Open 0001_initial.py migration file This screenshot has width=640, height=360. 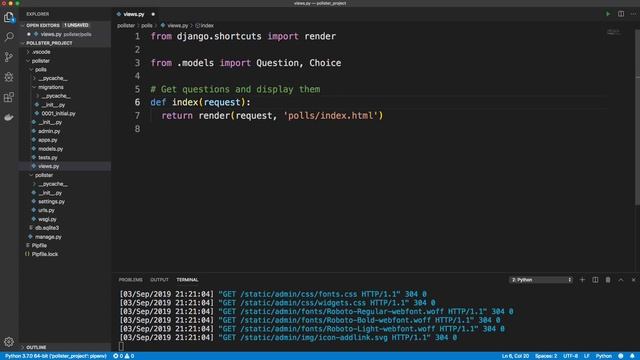58,113
